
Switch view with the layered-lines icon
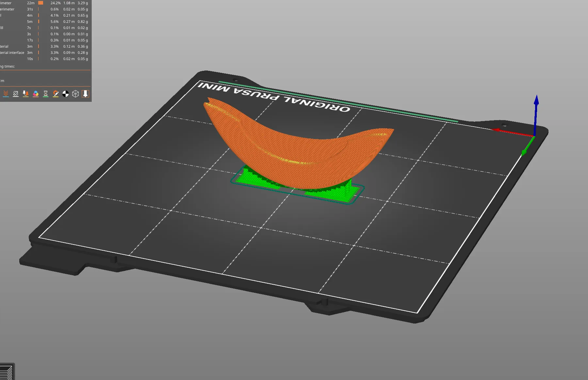pyautogui.click(x=6, y=372)
